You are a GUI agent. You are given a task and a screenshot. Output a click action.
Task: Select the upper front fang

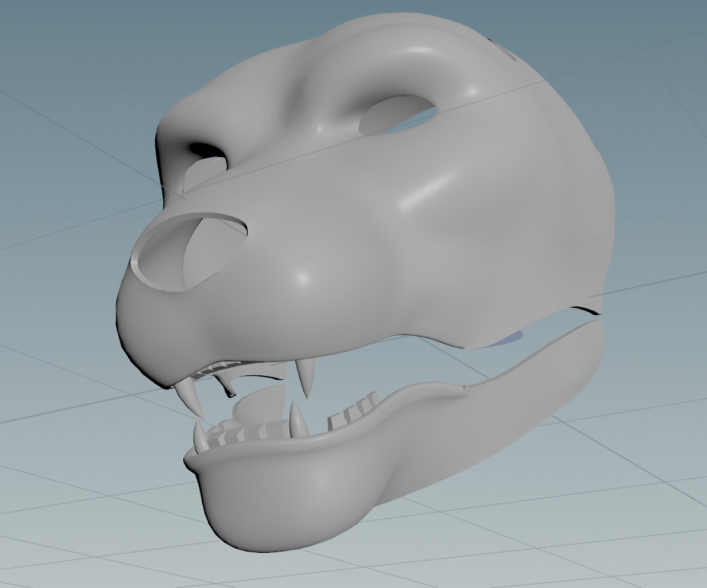pos(190,395)
